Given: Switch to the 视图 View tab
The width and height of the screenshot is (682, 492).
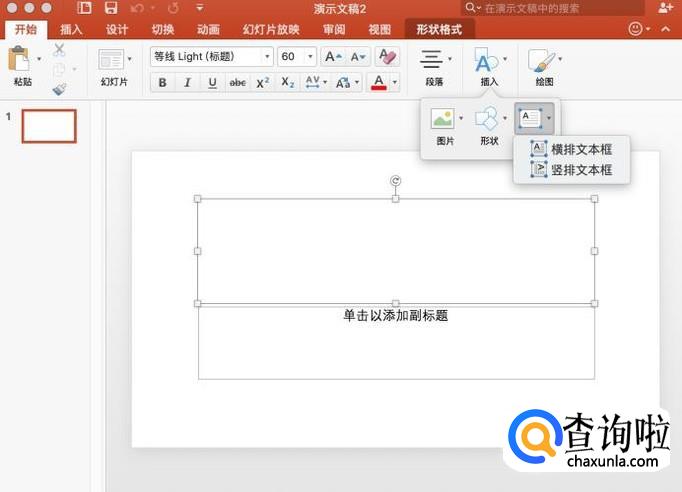Looking at the screenshot, I should [x=380, y=30].
